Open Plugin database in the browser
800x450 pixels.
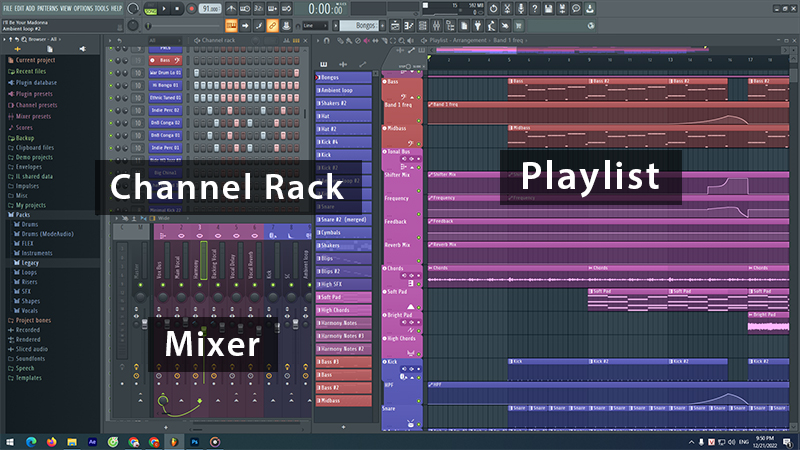pyautogui.click(x=36, y=83)
